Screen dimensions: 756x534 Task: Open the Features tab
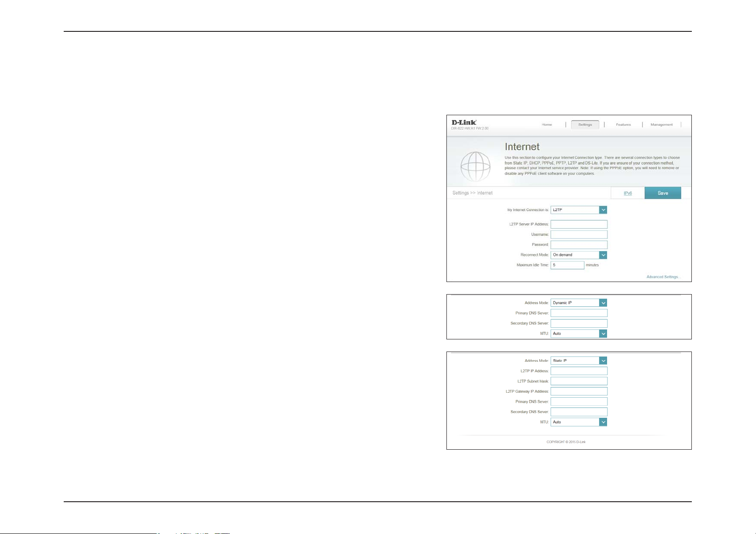point(623,125)
